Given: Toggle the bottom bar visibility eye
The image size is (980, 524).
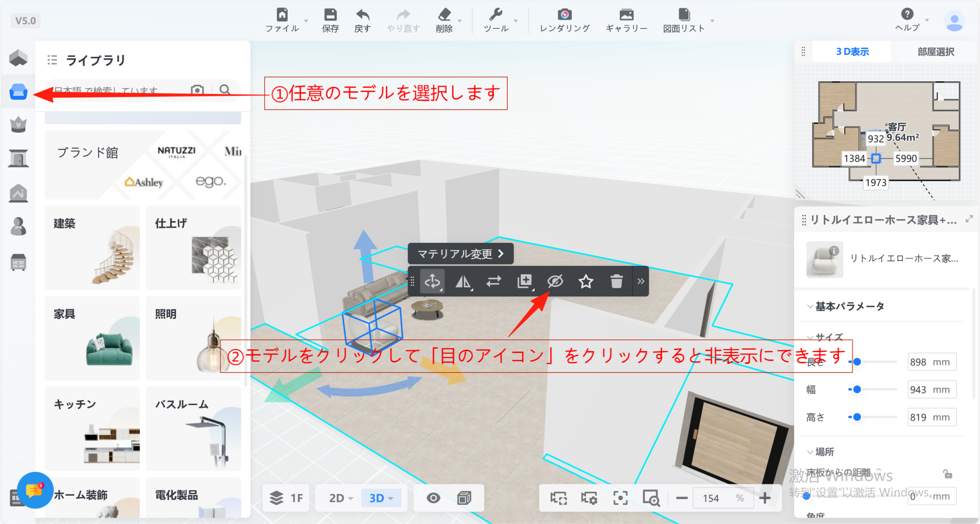Looking at the screenshot, I should tap(433, 498).
